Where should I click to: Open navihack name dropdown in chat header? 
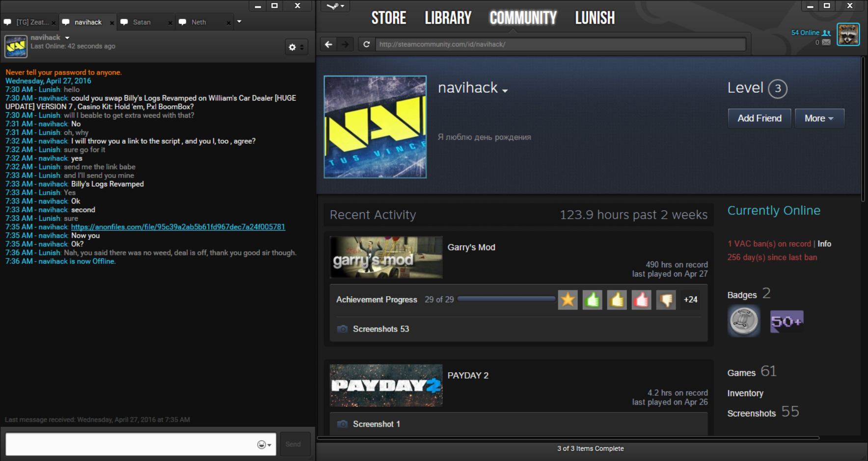pyautogui.click(x=67, y=38)
